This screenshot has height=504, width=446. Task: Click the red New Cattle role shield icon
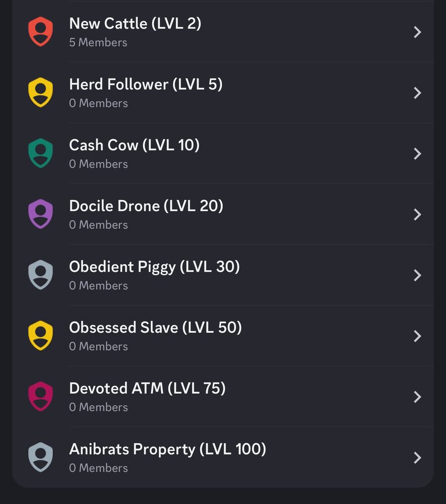(x=40, y=32)
